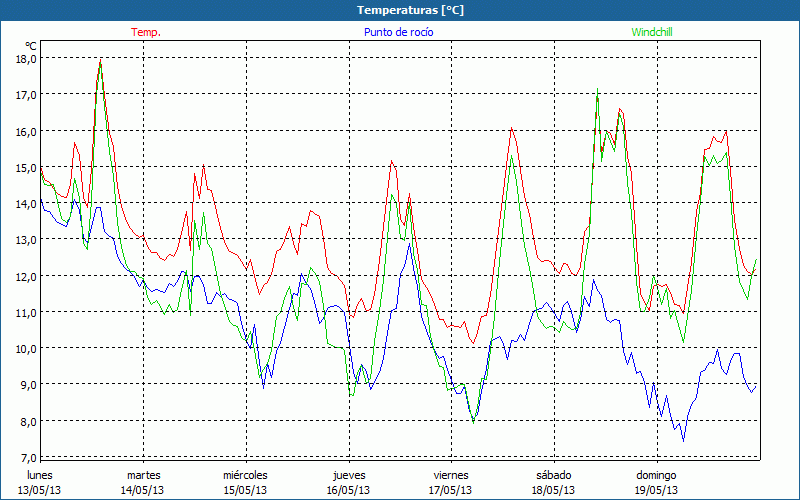Click the red Temp. legend label
The image size is (800, 500).
coord(146,32)
